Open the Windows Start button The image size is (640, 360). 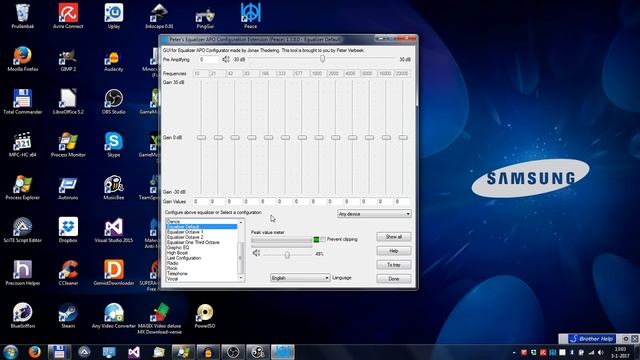(11, 351)
